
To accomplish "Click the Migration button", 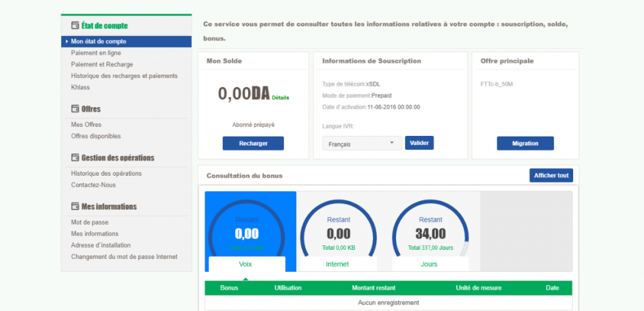I will [525, 143].
